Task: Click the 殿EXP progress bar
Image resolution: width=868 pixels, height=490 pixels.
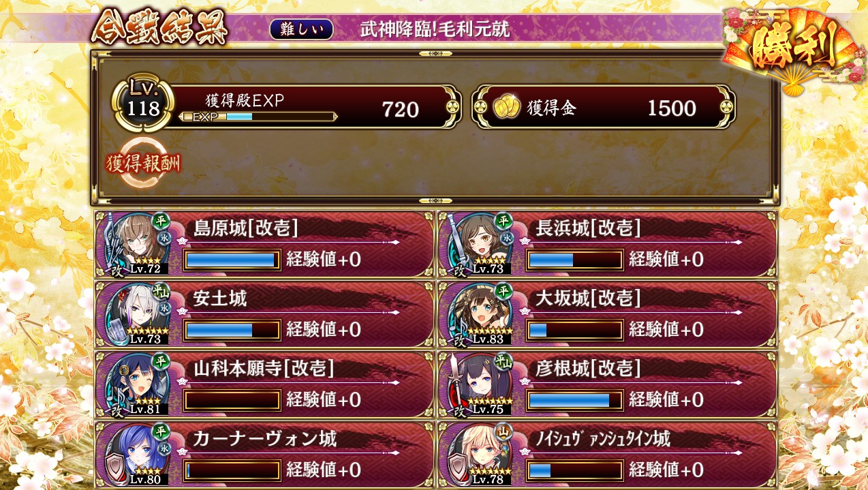Action: (x=258, y=117)
